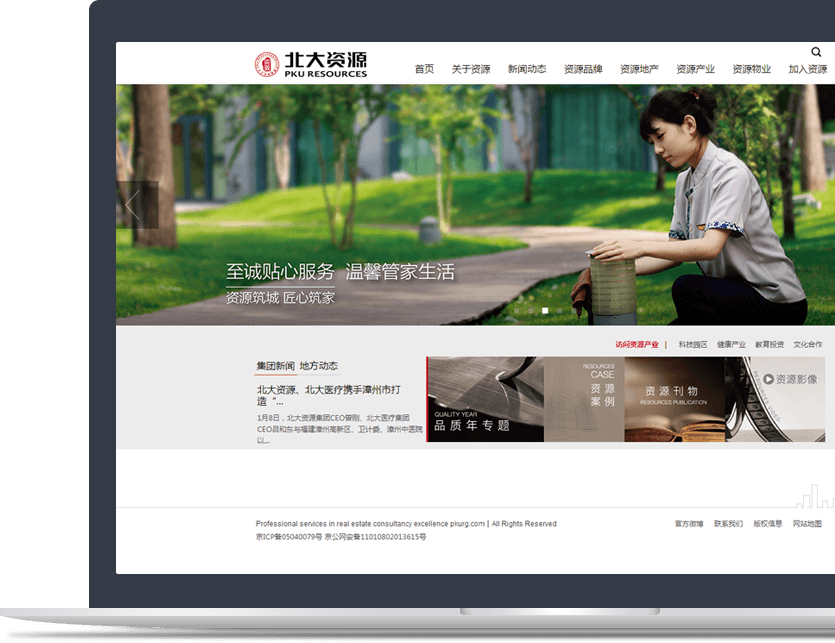Image resolution: width=835 pixels, height=643 pixels.
Task: Click the PKU Resources logo
Action: [311, 64]
